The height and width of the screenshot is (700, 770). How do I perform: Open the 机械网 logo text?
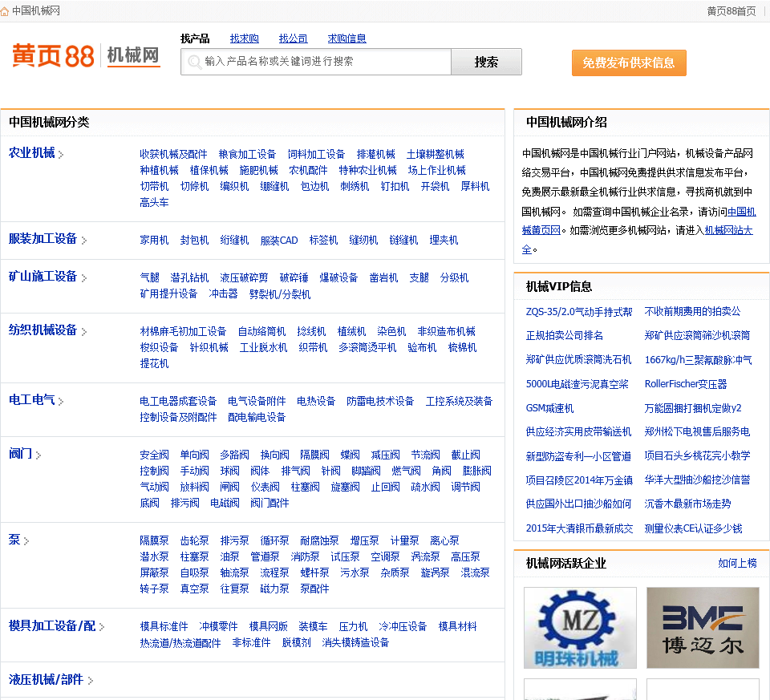[x=134, y=55]
